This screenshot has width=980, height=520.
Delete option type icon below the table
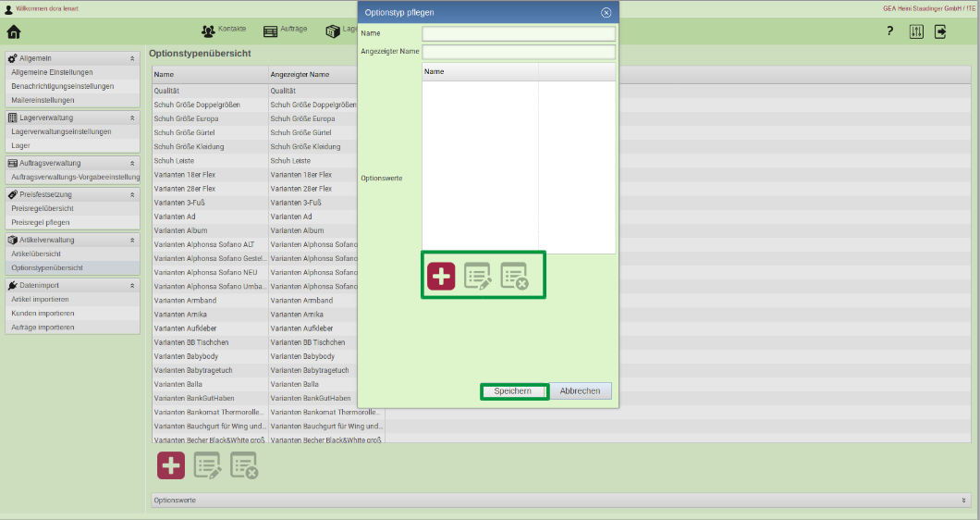244,465
